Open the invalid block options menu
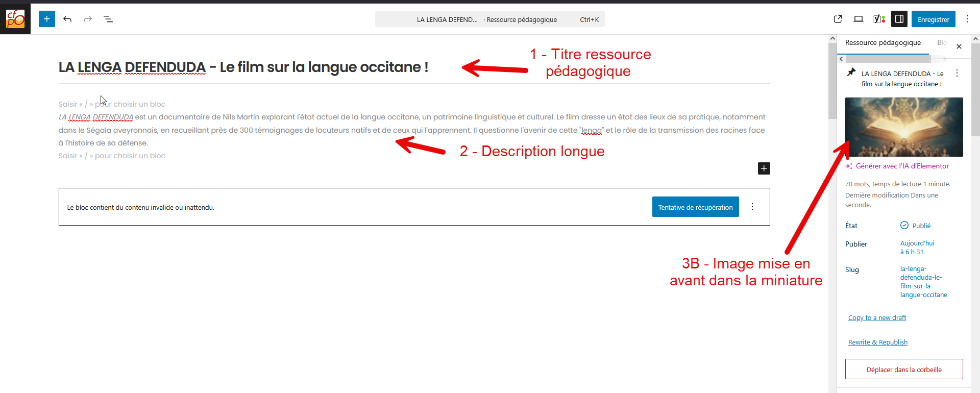The image size is (980, 393). [752, 207]
